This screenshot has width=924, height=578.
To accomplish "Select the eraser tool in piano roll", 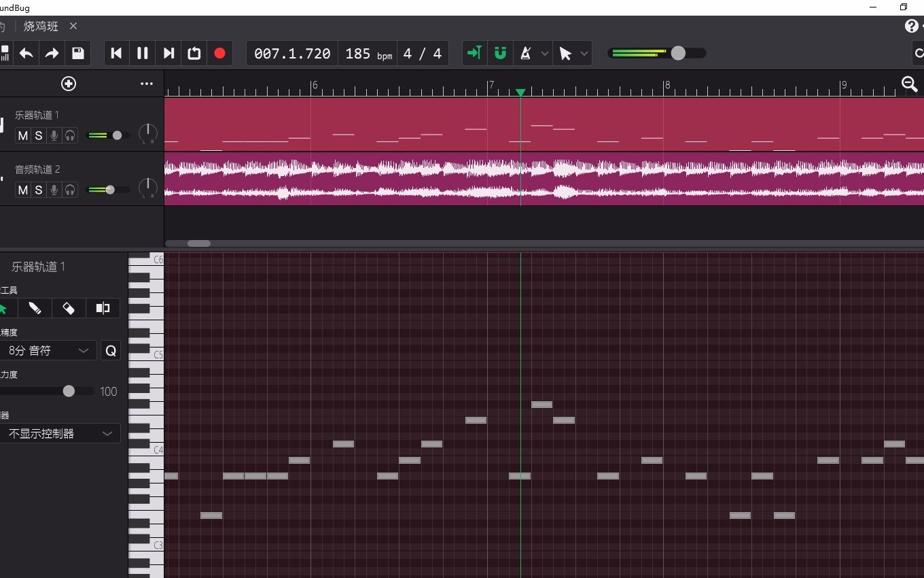I will pyautogui.click(x=69, y=308).
